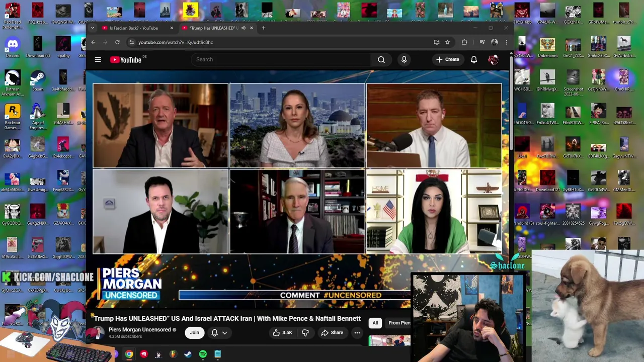Screen dimensions: 644x362
Task: Start voice search with the microphone icon
Action: click(x=404, y=59)
